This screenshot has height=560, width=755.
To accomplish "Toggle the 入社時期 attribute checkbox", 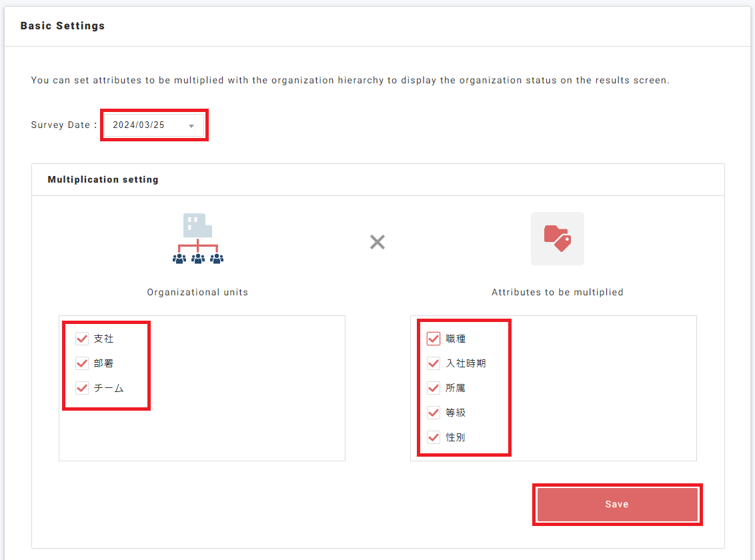I will pyautogui.click(x=434, y=363).
